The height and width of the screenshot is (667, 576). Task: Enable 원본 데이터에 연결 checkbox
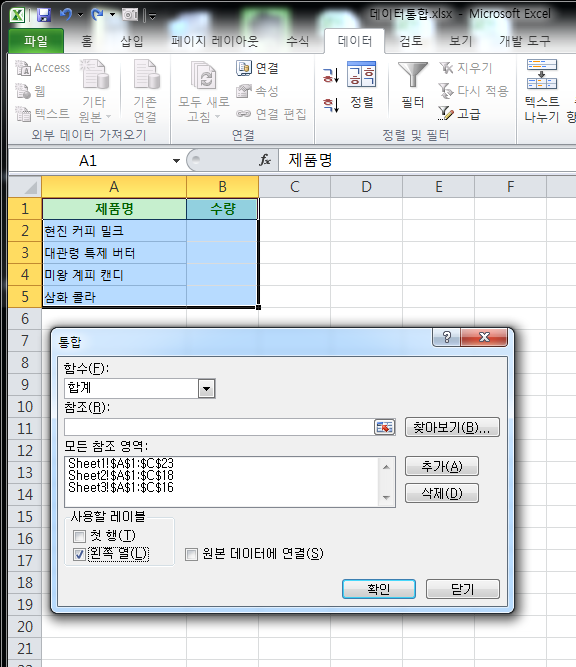191,554
